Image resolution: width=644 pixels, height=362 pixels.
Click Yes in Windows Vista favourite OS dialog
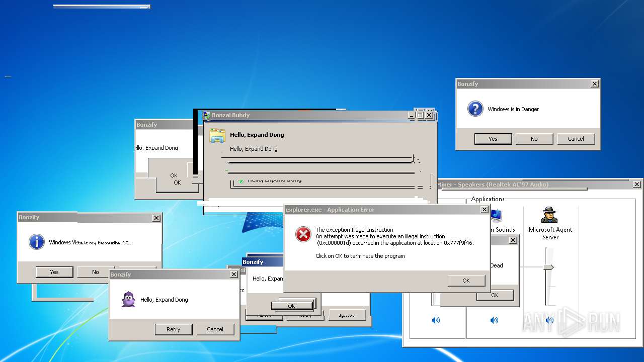click(x=54, y=272)
